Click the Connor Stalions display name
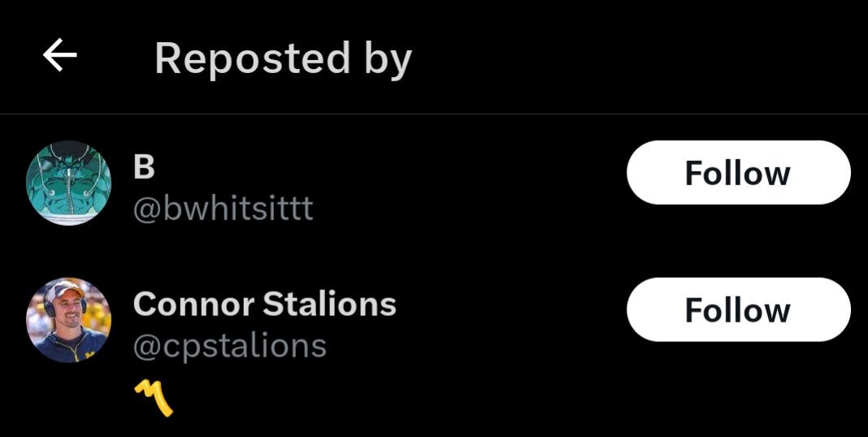The width and height of the screenshot is (868, 437). click(264, 304)
